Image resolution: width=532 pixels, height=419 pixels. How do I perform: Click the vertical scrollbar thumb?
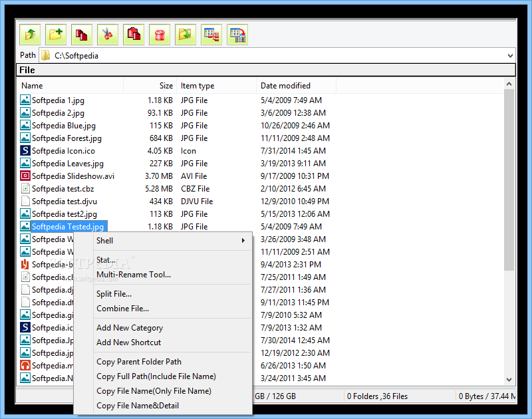tap(509, 180)
